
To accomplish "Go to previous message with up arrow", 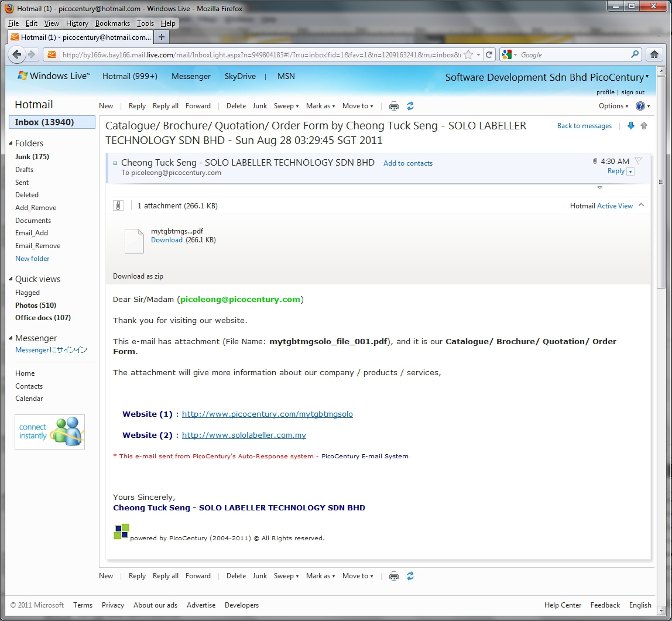I will point(644,126).
